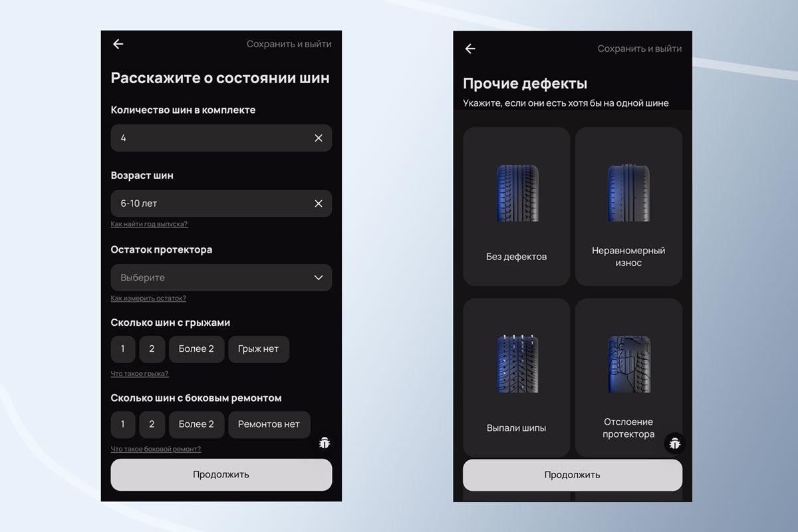Select the Неравномерный износ tire card

[628, 206]
